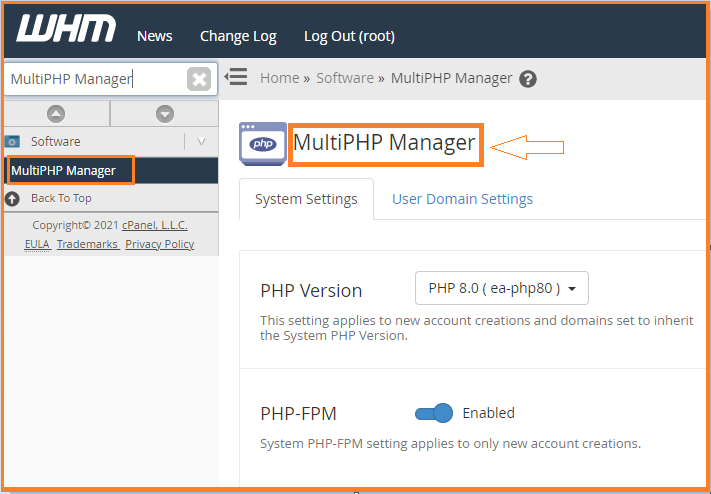Click the MultiPHP Manager search field
Screen dimensions: 711x494
coord(95,79)
